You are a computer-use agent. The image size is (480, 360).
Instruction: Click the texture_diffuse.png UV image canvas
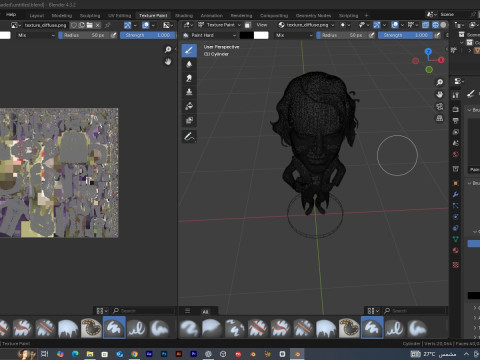coord(59,173)
